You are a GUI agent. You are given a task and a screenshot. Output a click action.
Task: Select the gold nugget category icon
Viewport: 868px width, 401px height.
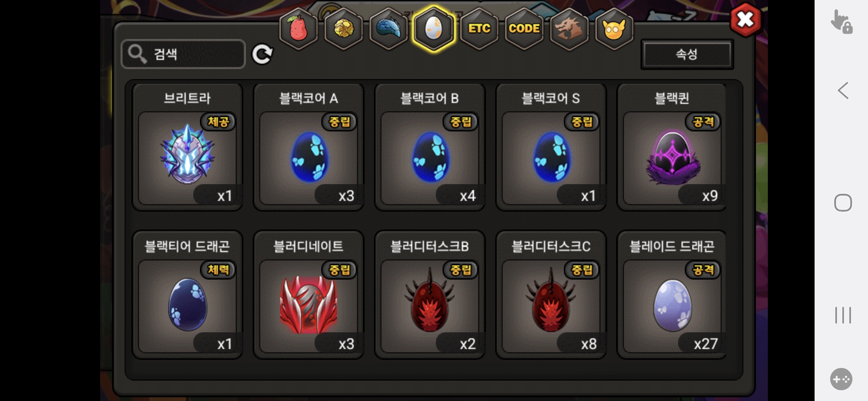point(344,29)
